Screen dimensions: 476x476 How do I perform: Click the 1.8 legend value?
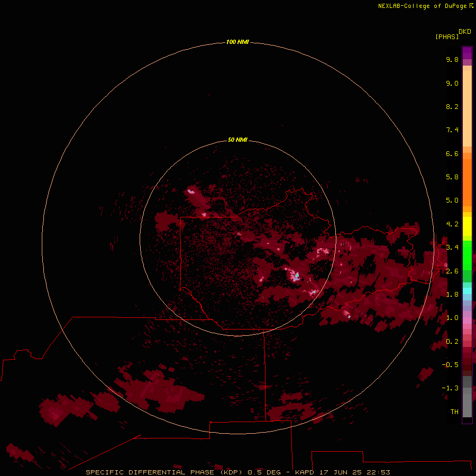[452, 295]
